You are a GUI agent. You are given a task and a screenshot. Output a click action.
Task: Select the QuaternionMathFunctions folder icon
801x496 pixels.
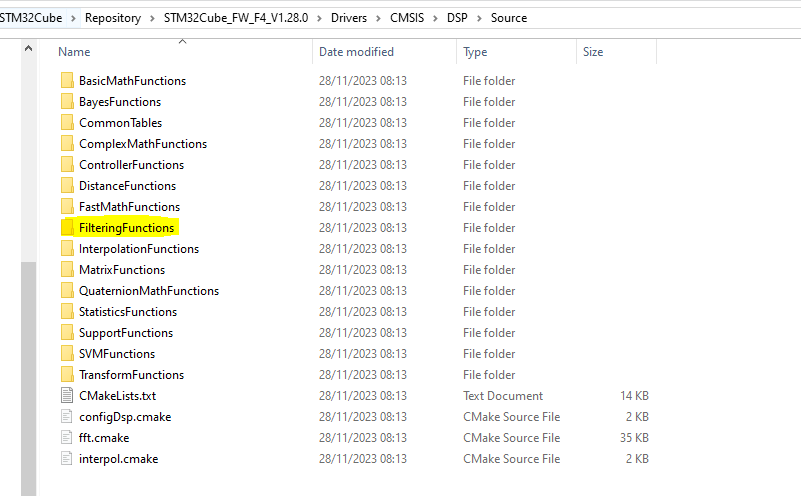coord(67,290)
